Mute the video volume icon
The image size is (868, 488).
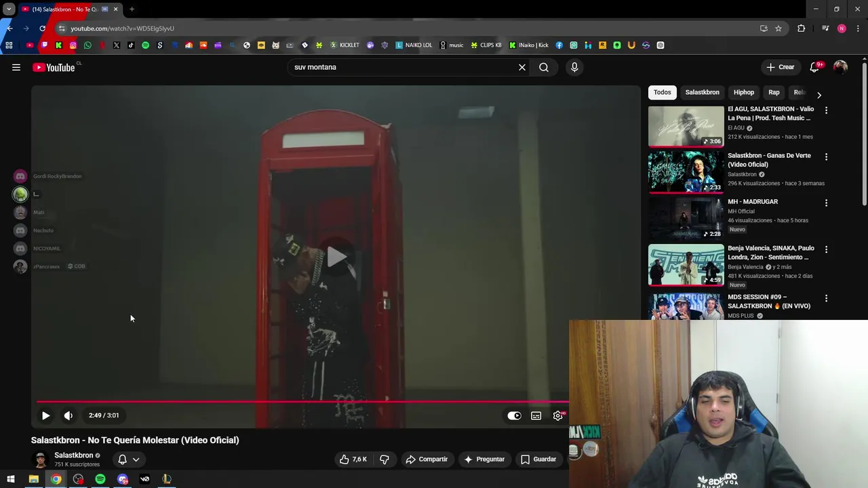point(68,415)
